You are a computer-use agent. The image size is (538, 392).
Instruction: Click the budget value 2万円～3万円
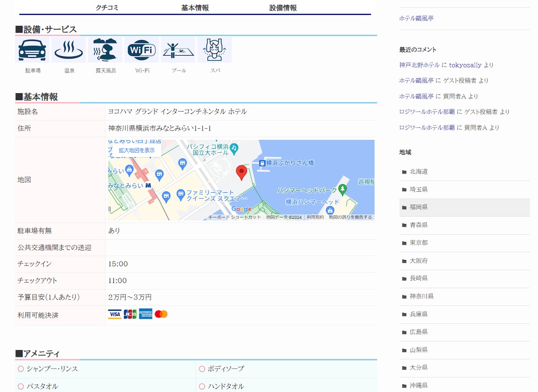click(x=130, y=298)
